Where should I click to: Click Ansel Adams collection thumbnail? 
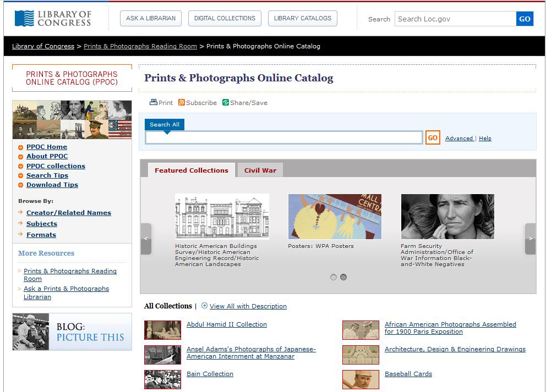[162, 355]
